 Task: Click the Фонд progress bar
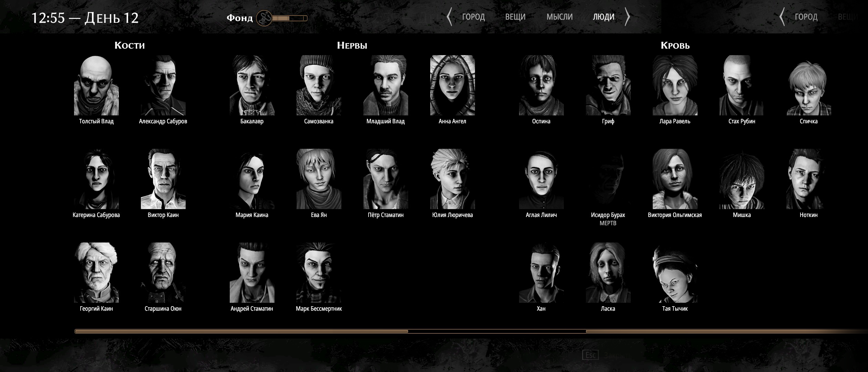tap(289, 18)
